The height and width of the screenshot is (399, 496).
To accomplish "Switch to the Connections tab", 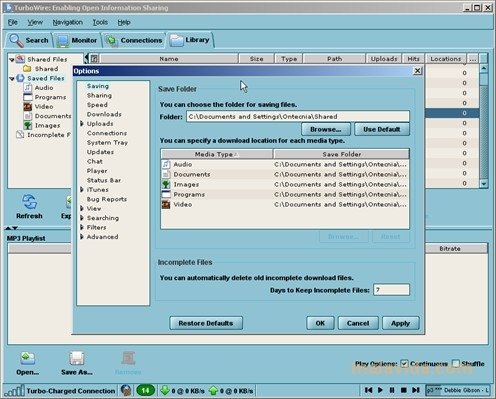I will [x=134, y=40].
